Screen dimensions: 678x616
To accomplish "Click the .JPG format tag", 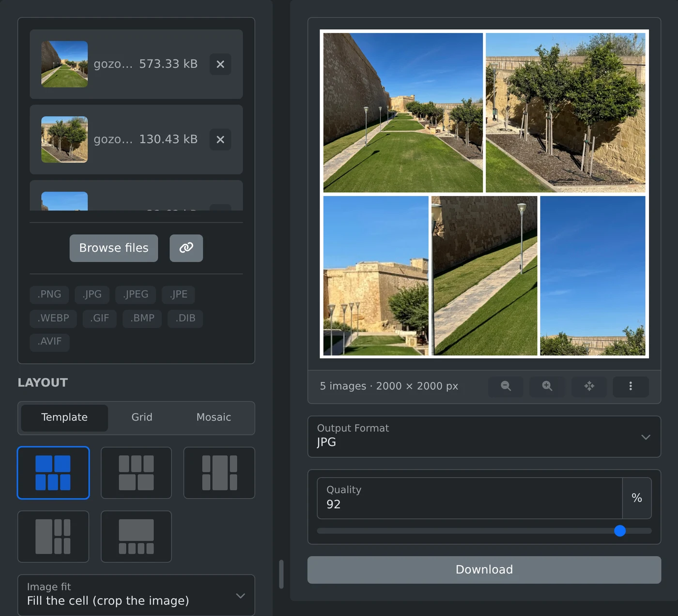I will [92, 294].
